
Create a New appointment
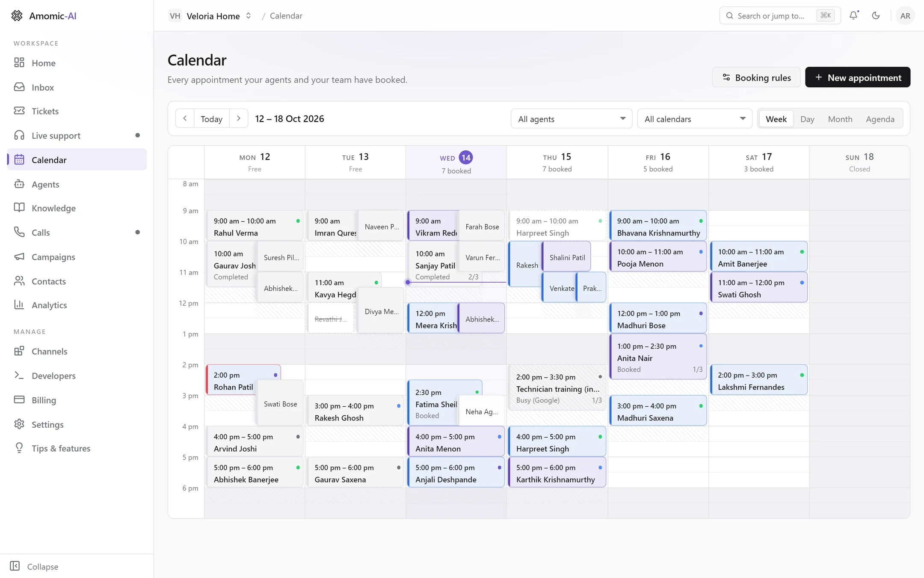858,77
